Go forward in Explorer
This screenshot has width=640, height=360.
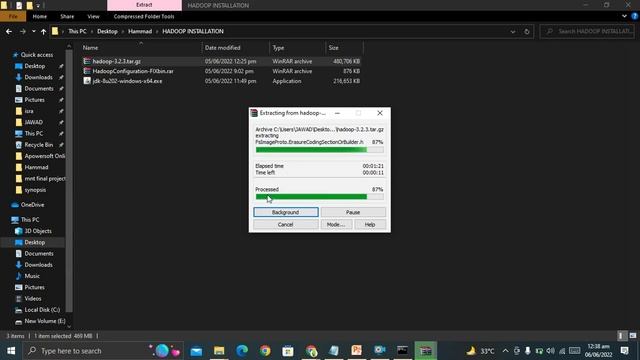23,31
